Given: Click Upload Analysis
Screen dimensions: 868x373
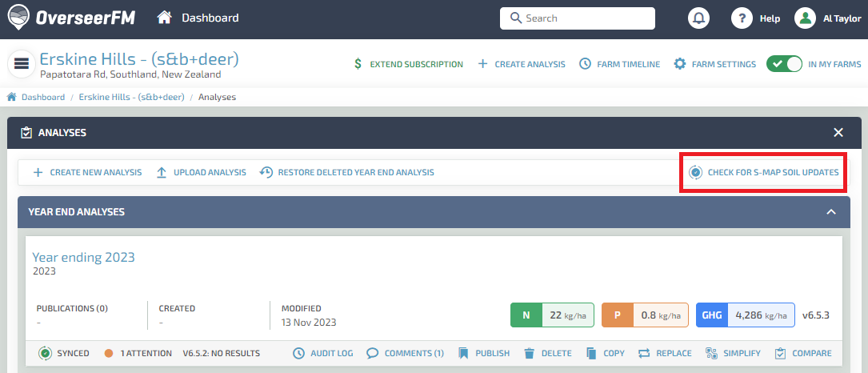Looking at the screenshot, I should [201, 172].
